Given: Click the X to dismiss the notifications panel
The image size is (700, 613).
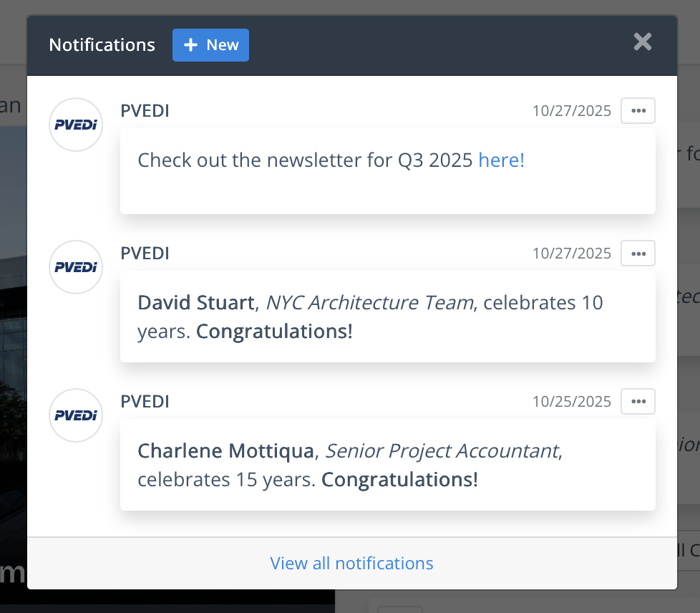Looking at the screenshot, I should 642,42.
